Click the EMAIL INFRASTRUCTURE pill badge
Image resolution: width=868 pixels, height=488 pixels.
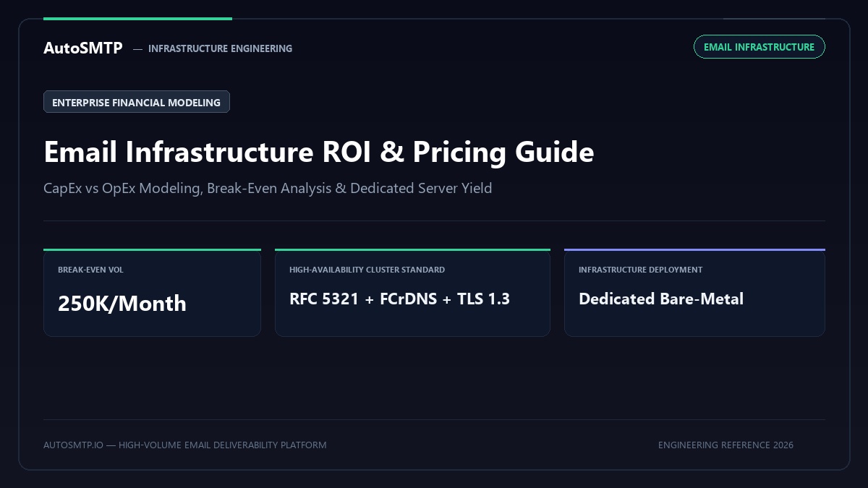(759, 47)
